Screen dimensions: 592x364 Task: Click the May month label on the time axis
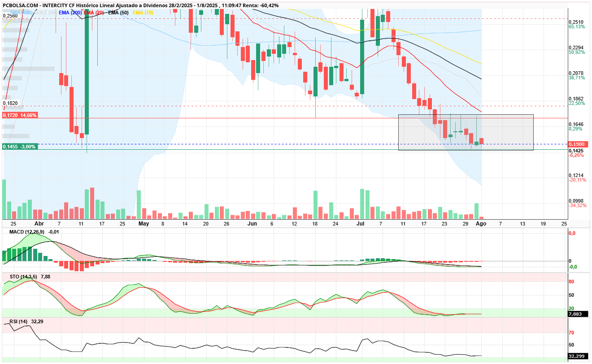coord(144,223)
